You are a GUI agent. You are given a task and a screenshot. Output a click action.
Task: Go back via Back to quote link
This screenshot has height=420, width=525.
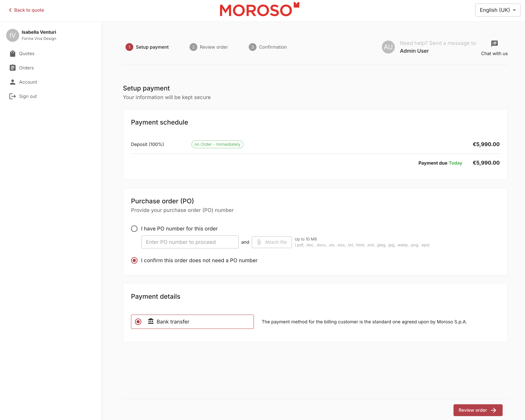pos(26,10)
